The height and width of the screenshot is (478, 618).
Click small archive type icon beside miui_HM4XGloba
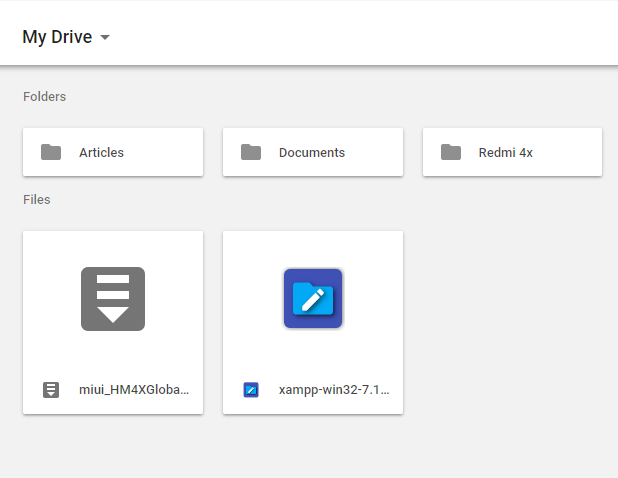(51, 390)
